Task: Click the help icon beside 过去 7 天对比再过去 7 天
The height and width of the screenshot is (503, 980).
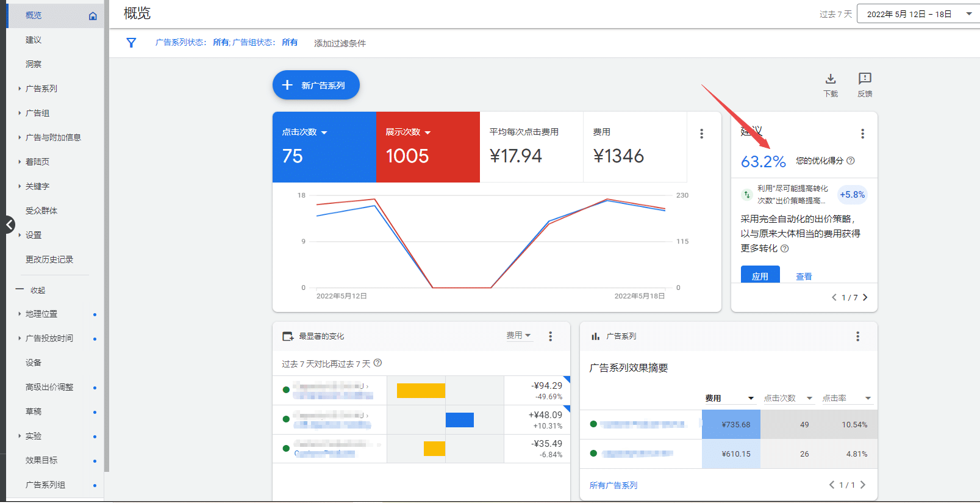Action: [x=377, y=363]
